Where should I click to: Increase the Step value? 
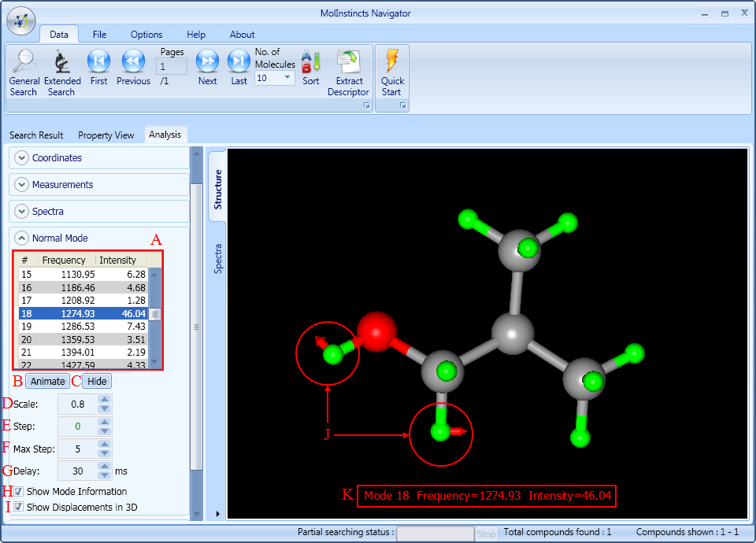point(105,421)
